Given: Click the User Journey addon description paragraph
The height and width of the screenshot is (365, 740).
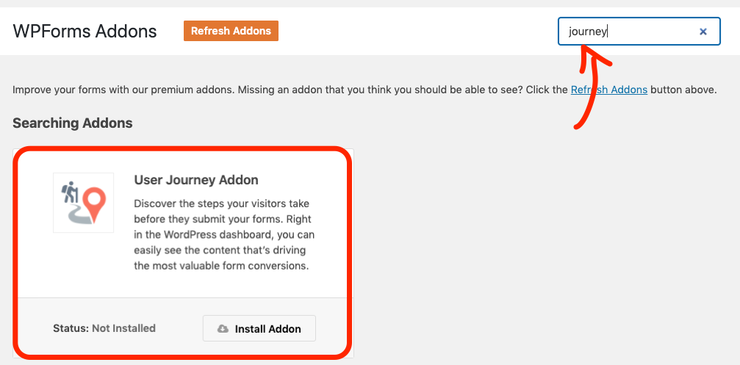Looking at the screenshot, I should tap(225, 235).
